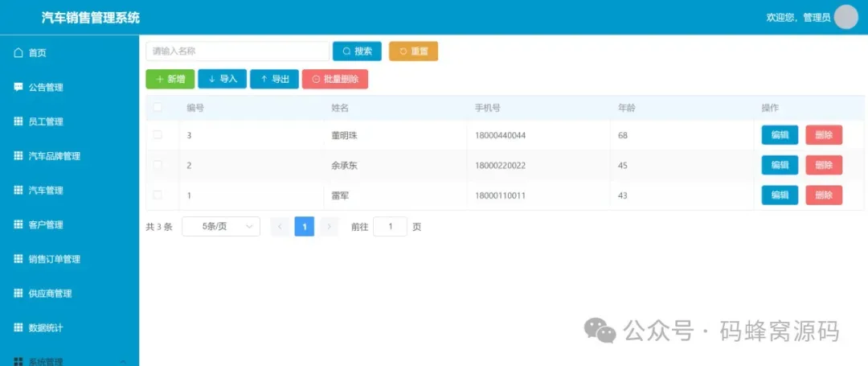This screenshot has width=868, height=366.
Task: Click 编辑 for the 董明珠 row
Action: point(780,135)
